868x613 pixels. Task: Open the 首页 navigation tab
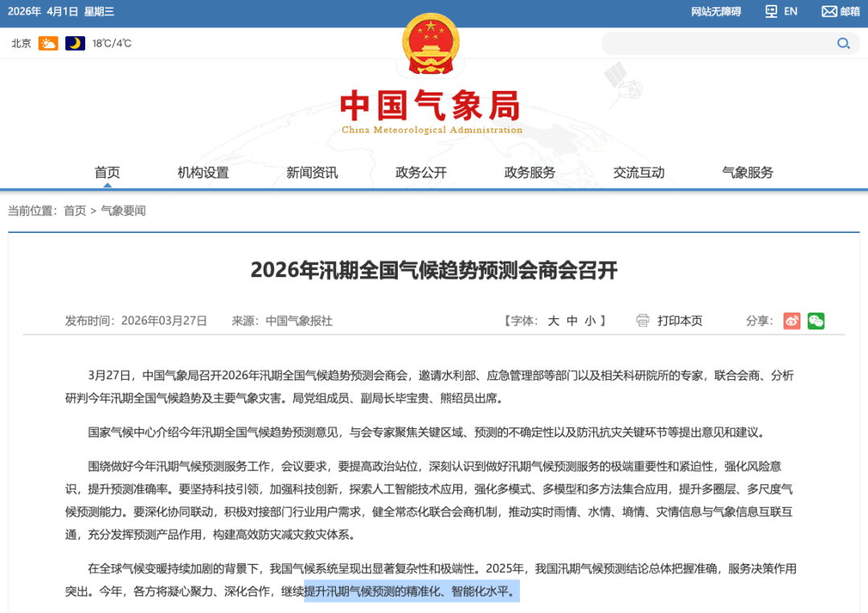click(108, 173)
